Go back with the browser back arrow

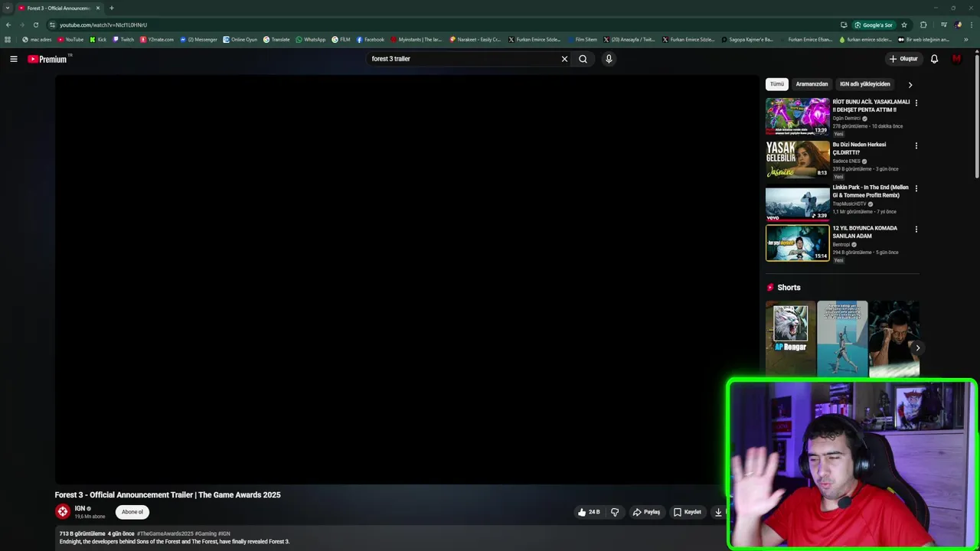point(8,24)
